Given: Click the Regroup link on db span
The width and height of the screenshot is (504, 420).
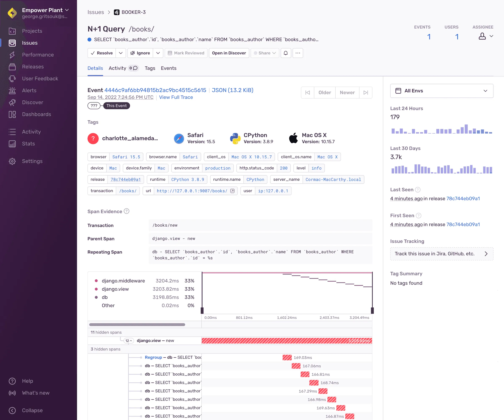Looking at the screenshot, I should (x=153, y=357).
